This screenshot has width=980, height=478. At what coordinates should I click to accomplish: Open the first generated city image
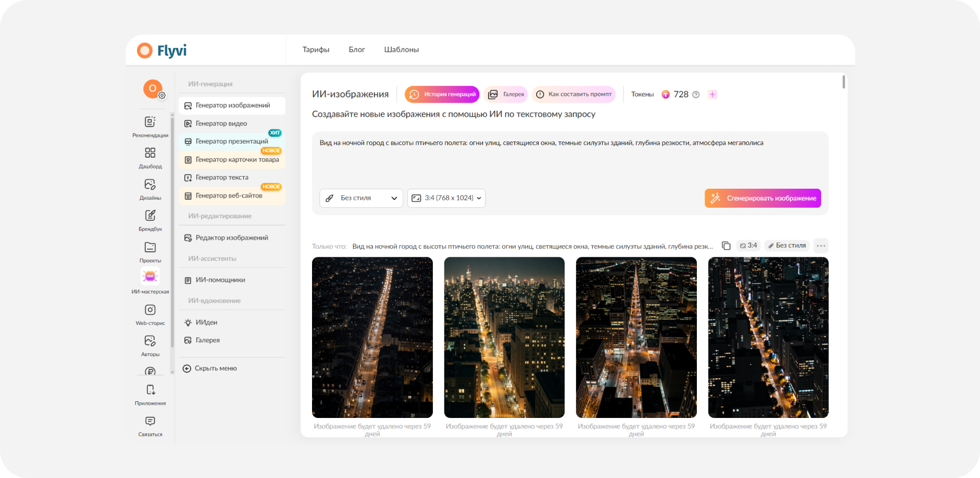372,337
